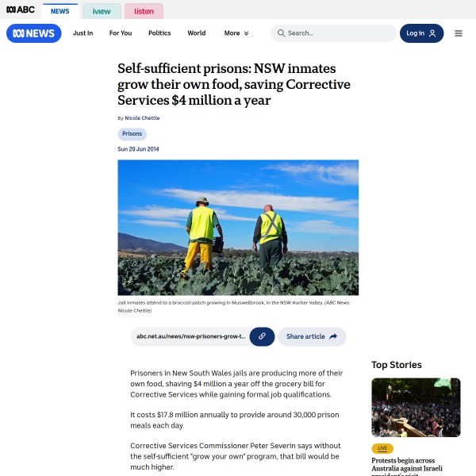Open the Top Stories protest thumbnail
Viewport: 476px width, 476px height.
tap(416, 408)
